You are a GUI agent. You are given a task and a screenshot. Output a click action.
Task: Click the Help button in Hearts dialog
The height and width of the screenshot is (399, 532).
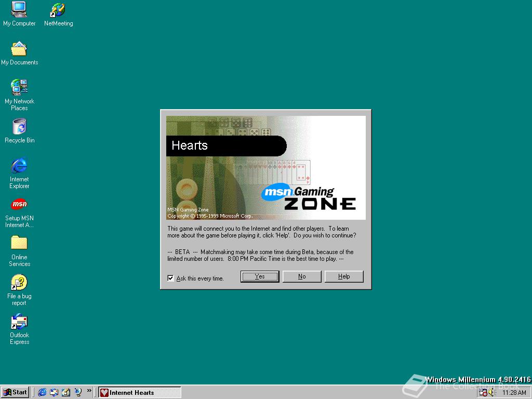point(344,276)
